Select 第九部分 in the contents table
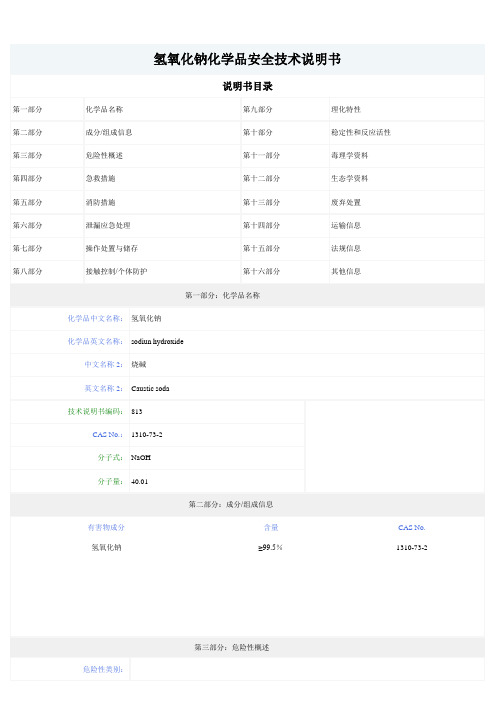The height and width of the screenshot is (702, 496). pos(257,109)
